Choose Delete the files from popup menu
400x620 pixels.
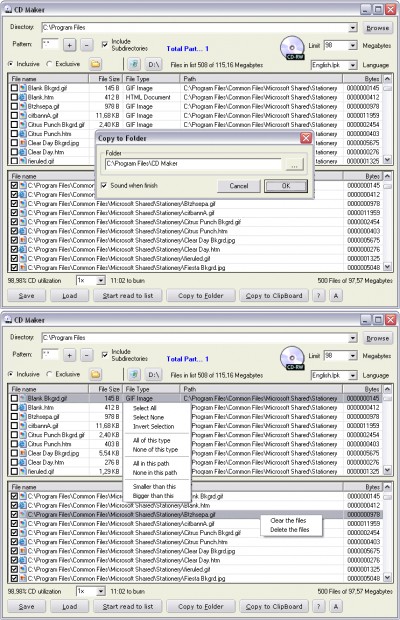292,529
